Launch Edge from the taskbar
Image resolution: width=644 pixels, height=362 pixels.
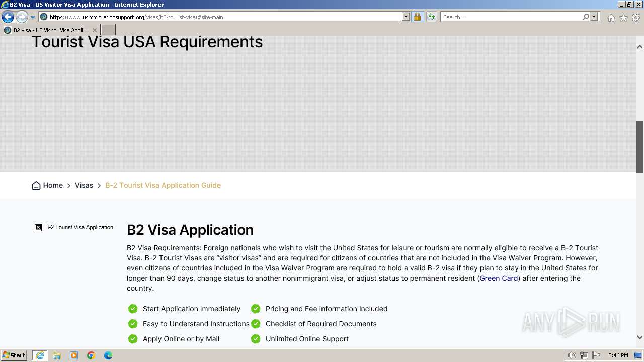[108, 355]
